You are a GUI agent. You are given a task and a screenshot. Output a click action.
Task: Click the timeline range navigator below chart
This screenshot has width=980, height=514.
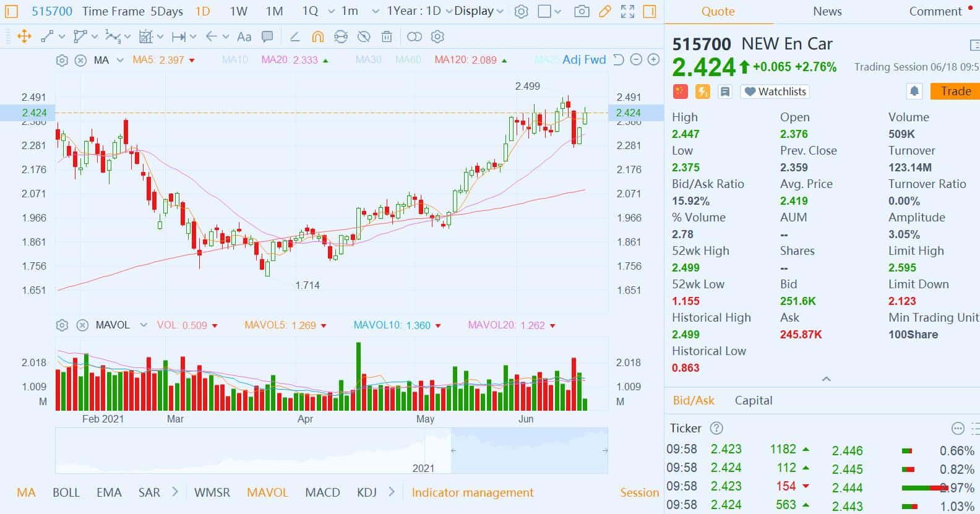[x=331, y=451]
